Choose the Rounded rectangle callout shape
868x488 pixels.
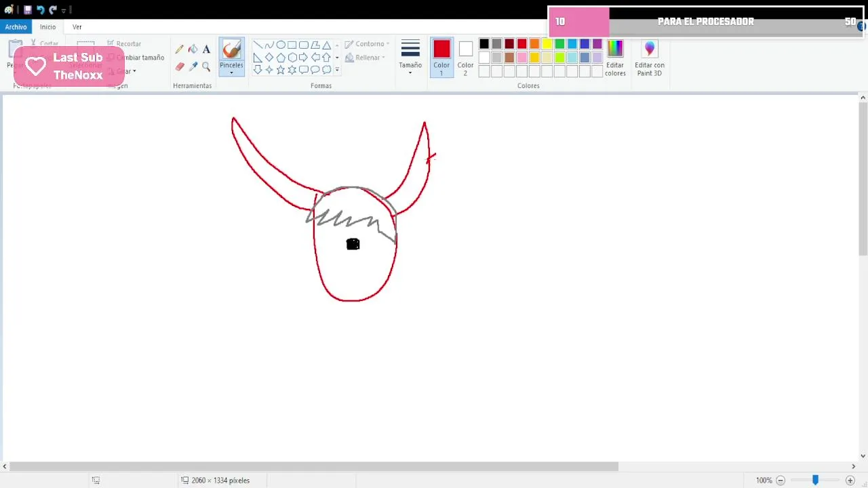coord(304,70)
